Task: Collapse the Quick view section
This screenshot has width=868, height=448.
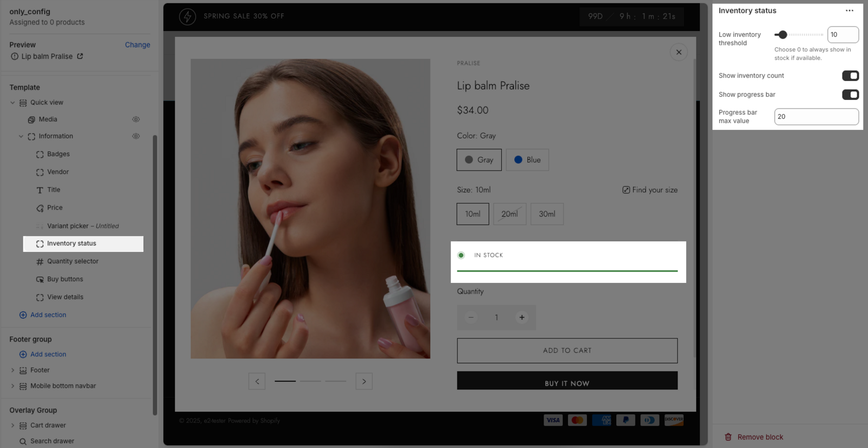Action: (x=12, y=103)
